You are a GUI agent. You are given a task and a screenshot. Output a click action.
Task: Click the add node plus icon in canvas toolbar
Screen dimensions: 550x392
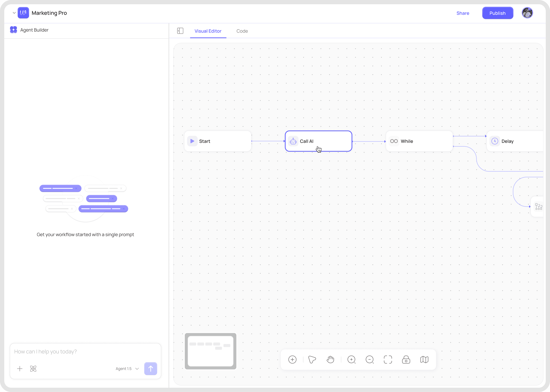pos(292,359)
